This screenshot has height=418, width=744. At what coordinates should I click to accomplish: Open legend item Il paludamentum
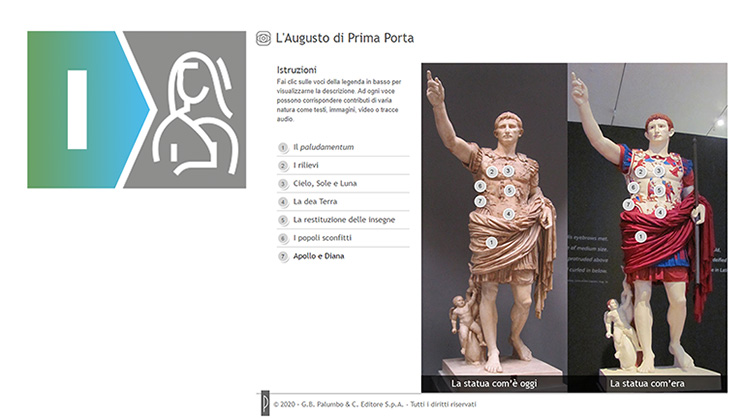[343, 148]
